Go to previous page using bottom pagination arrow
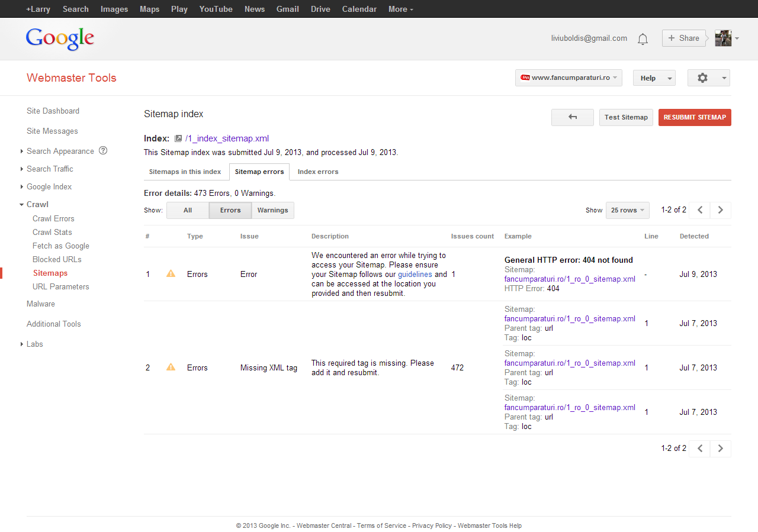758x532 pixels. [700, 449]
